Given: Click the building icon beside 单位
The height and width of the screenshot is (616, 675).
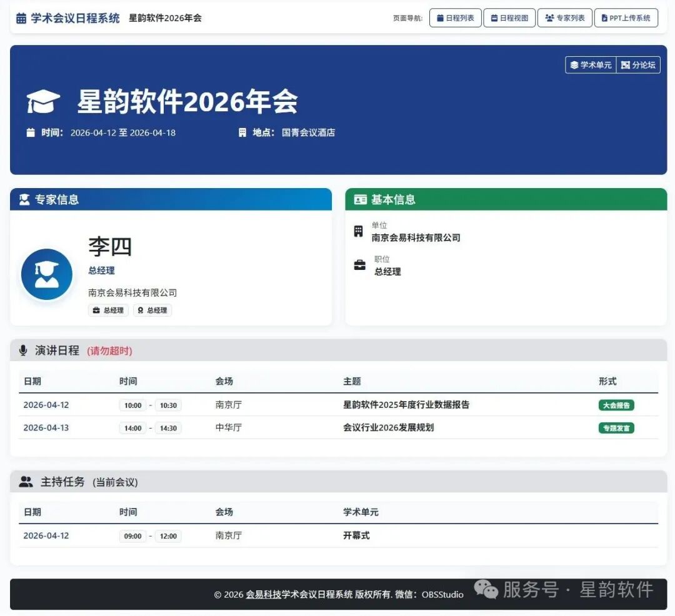Looking at the screenshot, I should click(x=358, y=231).
